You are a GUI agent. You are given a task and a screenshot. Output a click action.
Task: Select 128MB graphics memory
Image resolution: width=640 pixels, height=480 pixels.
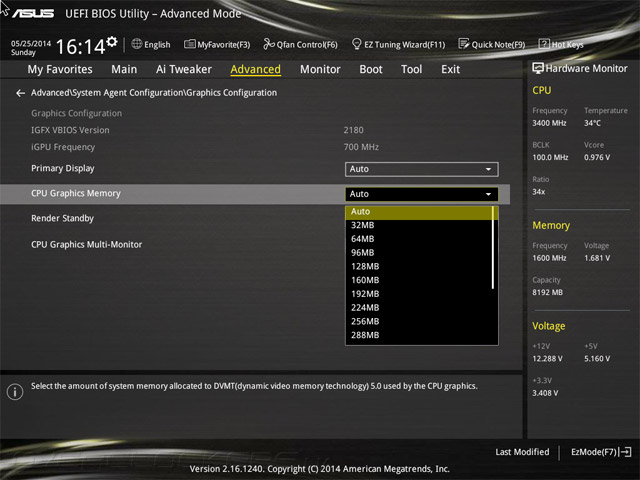[419, 267]
